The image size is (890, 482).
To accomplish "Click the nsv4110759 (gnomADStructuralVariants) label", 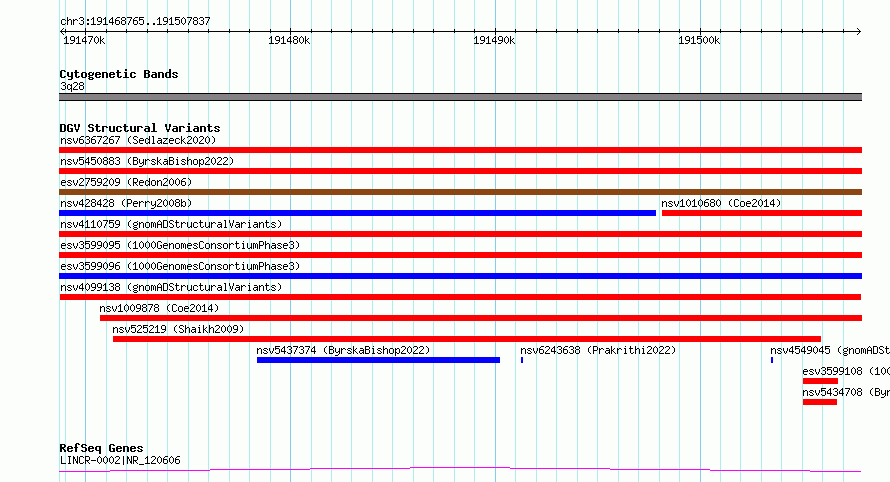I will (171, 224).
